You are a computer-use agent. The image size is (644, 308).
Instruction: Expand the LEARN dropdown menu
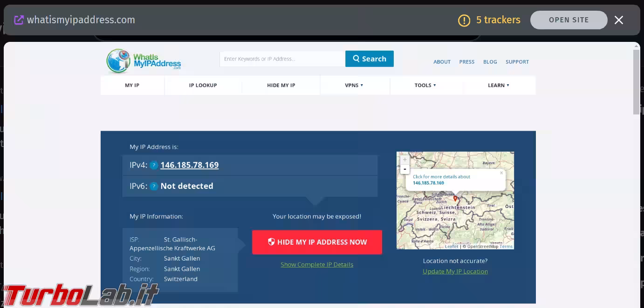pos(498,85)
